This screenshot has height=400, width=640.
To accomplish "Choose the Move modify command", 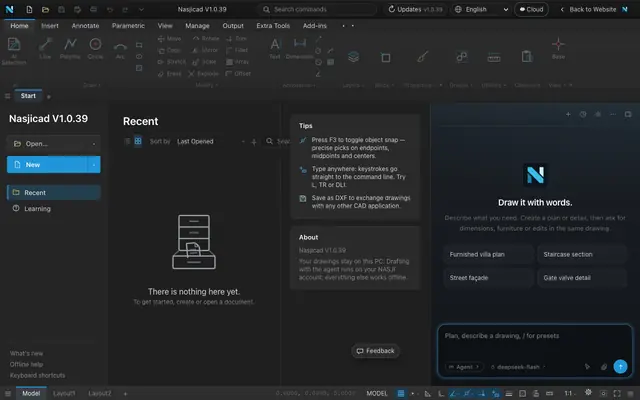I will [x=169, y=38].
